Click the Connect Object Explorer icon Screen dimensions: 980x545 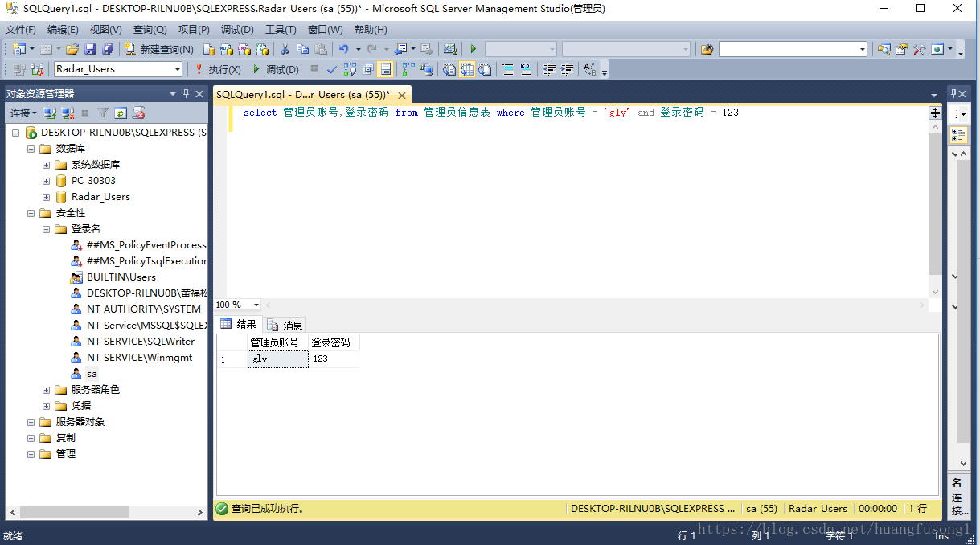pyautogui.click(x=50, y=113)
